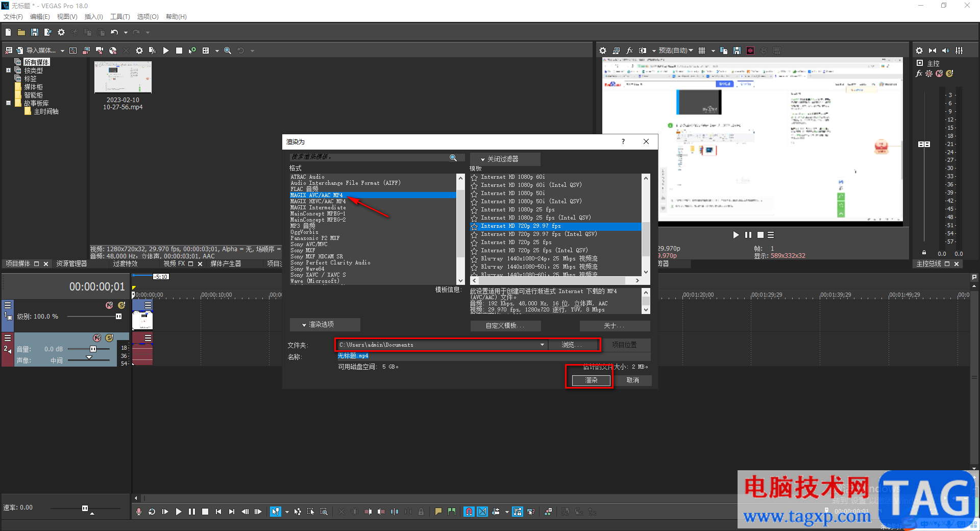Image resolution: width=980 pixels, height=531 pixels.
Task: Insert a region with the green flag icon
Action: (x=452, y=512)
